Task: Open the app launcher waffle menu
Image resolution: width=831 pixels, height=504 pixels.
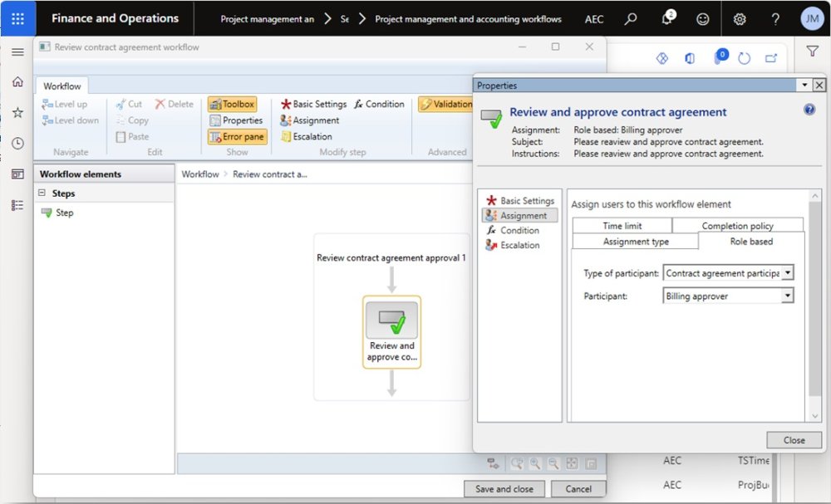Action: click(x=18, y=18)
